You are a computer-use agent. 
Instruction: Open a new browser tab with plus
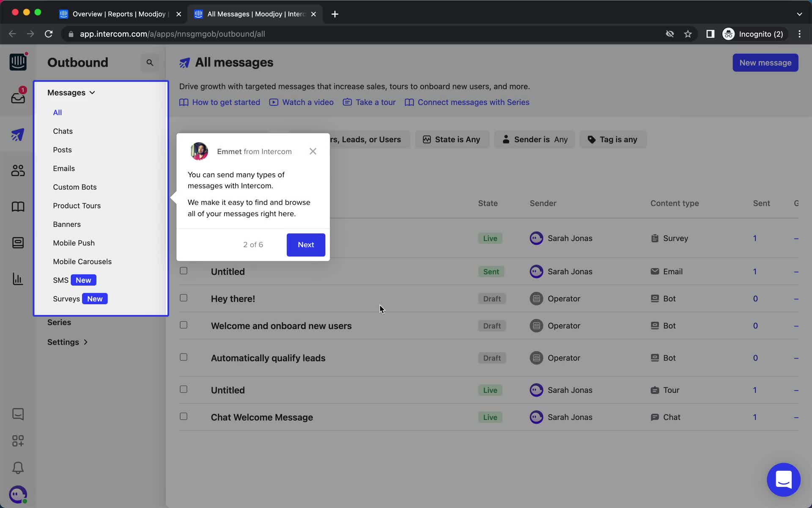pyautogui.click(x=335, y=14)
